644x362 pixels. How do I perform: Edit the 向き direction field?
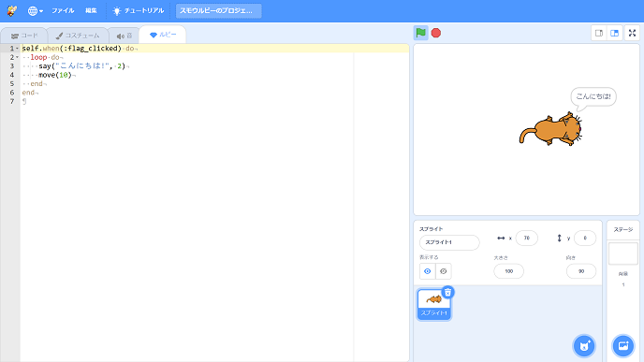[581, 271]
